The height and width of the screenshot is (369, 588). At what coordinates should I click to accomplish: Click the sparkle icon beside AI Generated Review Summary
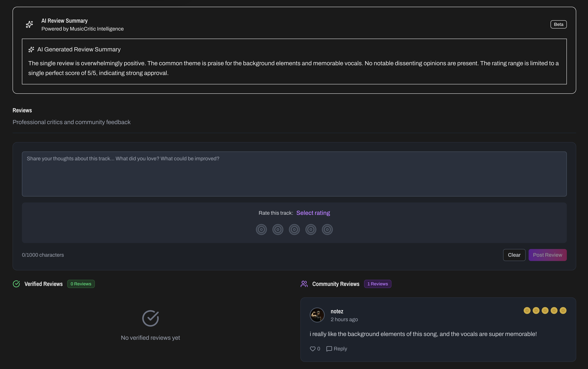(x=31, y=49)
